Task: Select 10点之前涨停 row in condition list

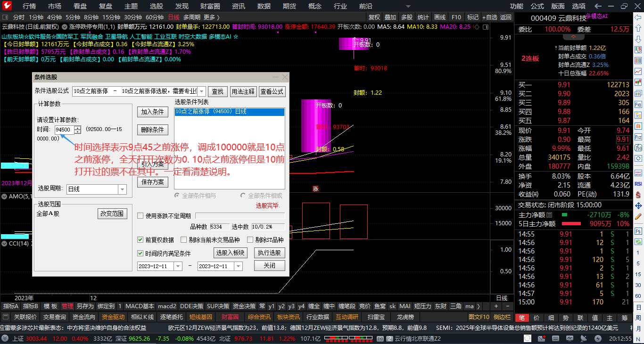Action: (x=230, y=112)
